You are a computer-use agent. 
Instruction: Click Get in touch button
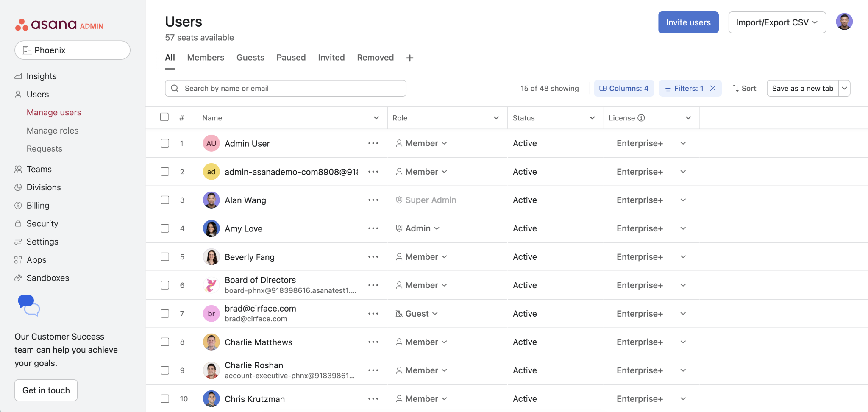click(x=46, y=390)
